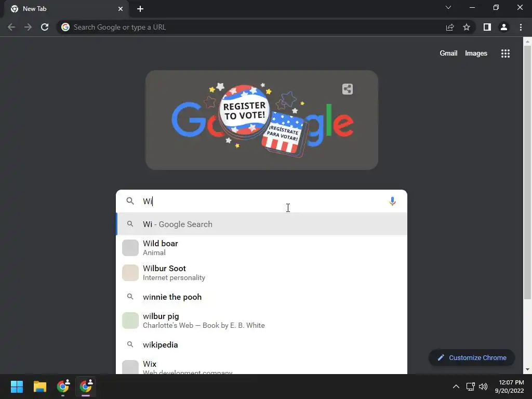Click the active Chrome taskbar icon
Image resolution: width=532 pixels, height=399 pixels.
[86, 387]
